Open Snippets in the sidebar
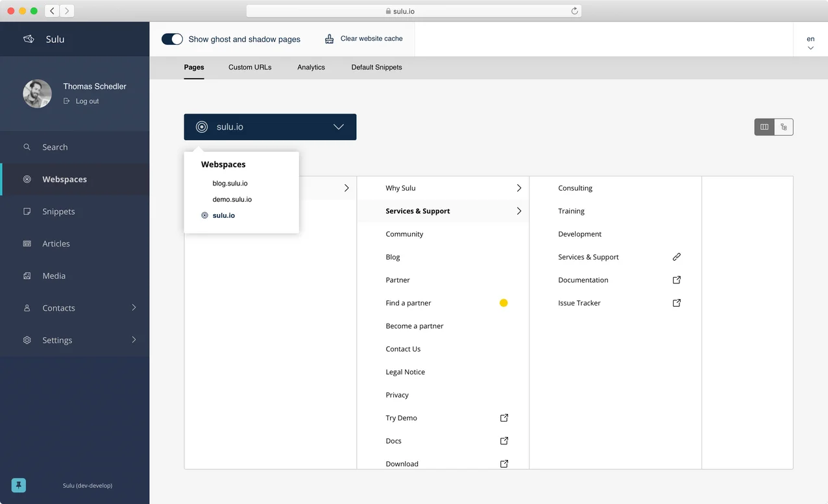 [58, 211]
